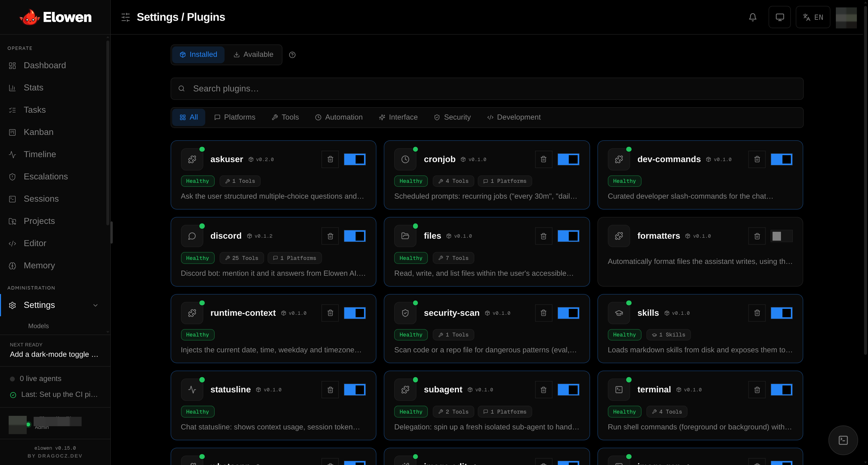Collapse the Settings sidebar chevron
Screen dimensions: 868x465
(x=95, y=305)
